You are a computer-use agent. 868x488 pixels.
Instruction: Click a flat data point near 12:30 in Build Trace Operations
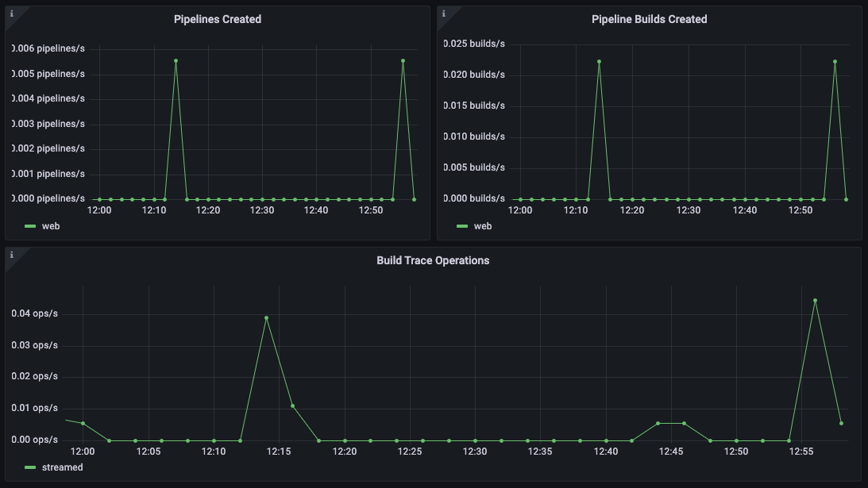coord(474,439)
